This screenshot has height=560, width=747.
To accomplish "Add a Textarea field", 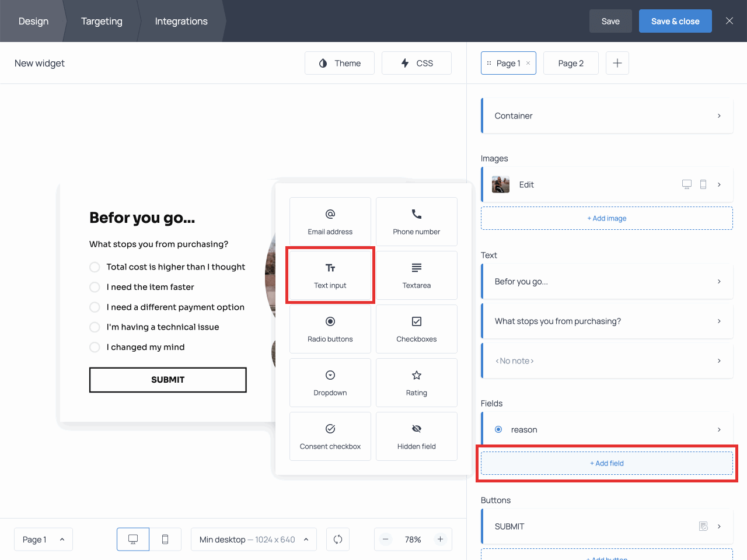I will [x=416, y=275].
